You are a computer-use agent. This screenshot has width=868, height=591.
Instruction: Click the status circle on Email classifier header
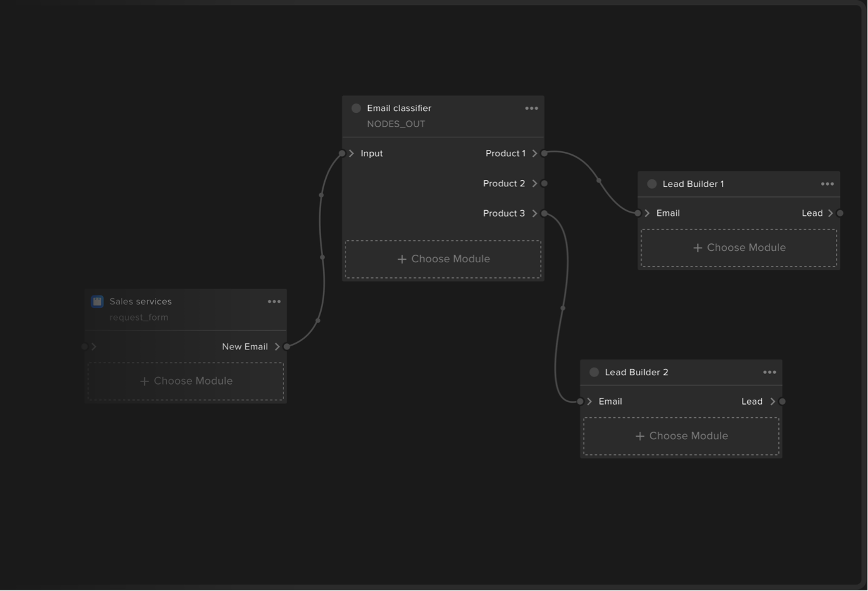356,108
